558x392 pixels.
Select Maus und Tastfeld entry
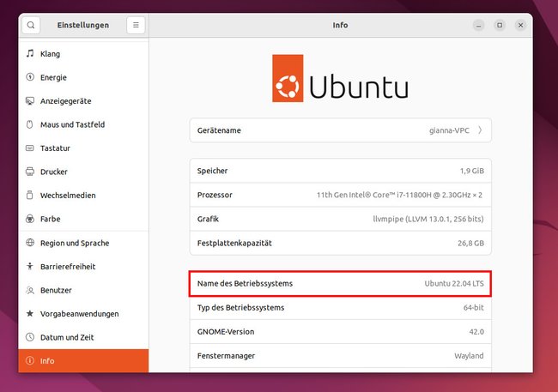(83, 124)
